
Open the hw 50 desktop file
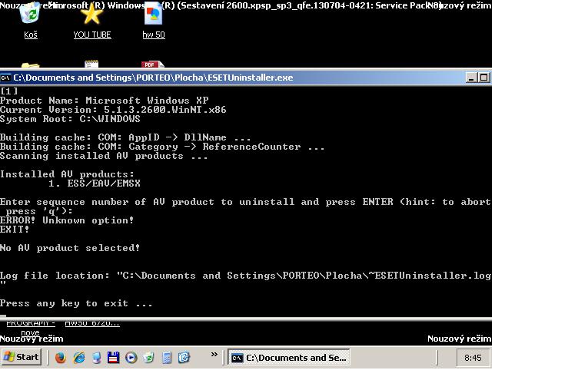154,21
